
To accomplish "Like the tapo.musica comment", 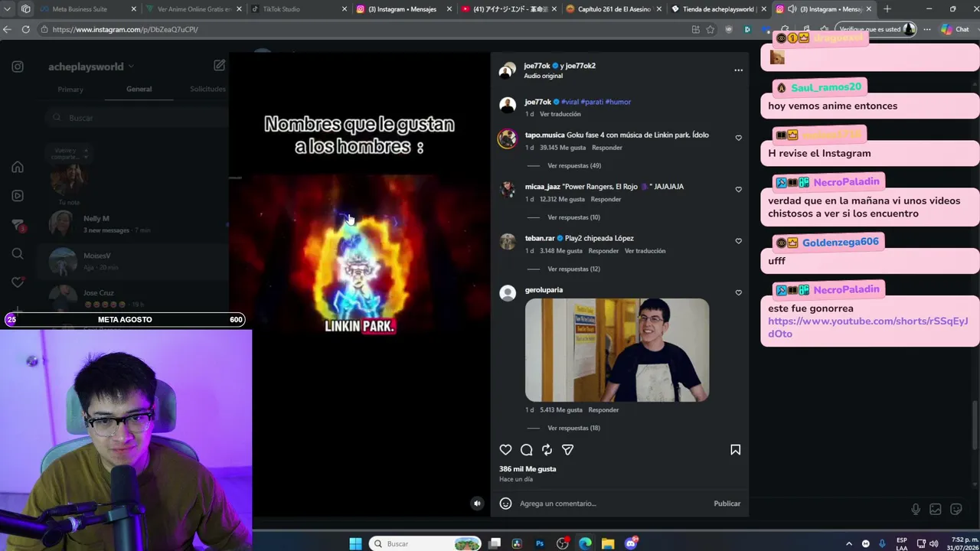I will point(738,138).
